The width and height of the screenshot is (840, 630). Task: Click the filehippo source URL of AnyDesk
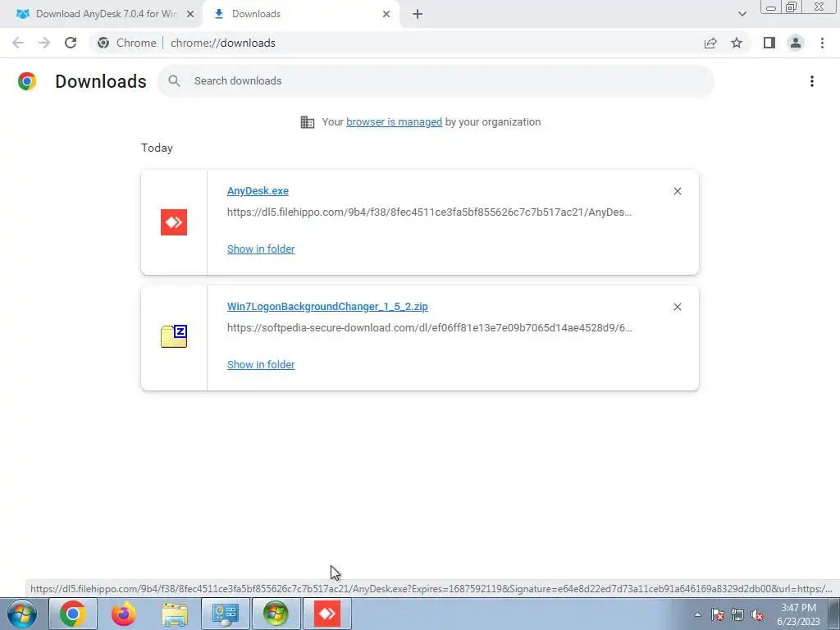pyautogui.click(x=429, y=212)
